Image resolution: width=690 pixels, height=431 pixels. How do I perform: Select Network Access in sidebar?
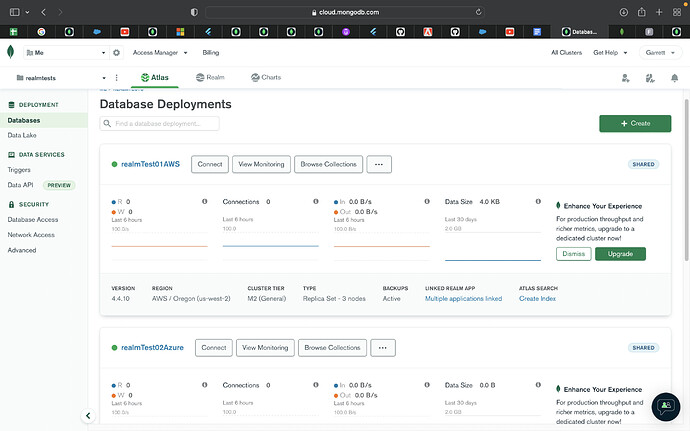[x=31, y=234]
